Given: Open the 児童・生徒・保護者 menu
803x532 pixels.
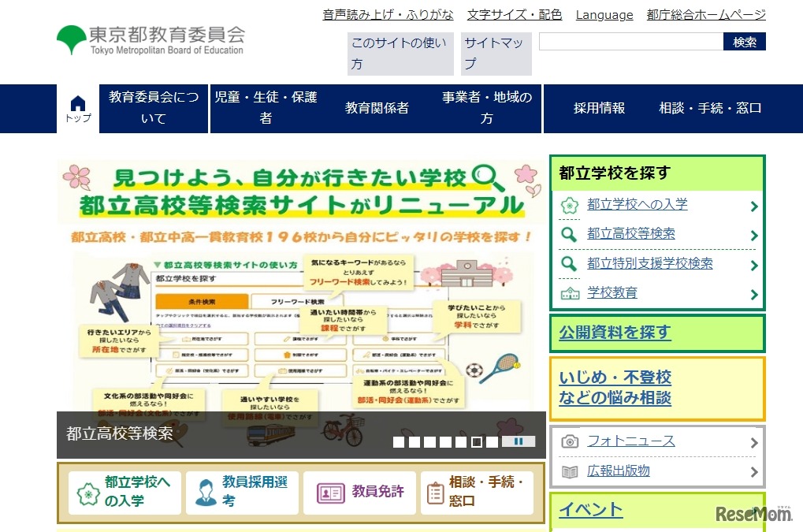Looking at the screenshot, I should tap(266, 109).
